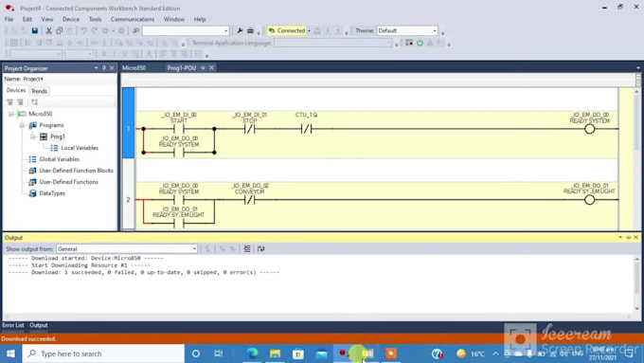Cut selection using the scissors icon
This screenshot has width=644, height=363.
(49, 31)
